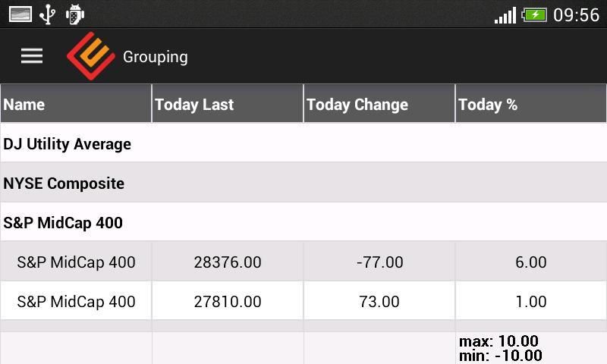Tap the max/min summary cell
This screenshot has width=607, height=364.
click(531, 348)
